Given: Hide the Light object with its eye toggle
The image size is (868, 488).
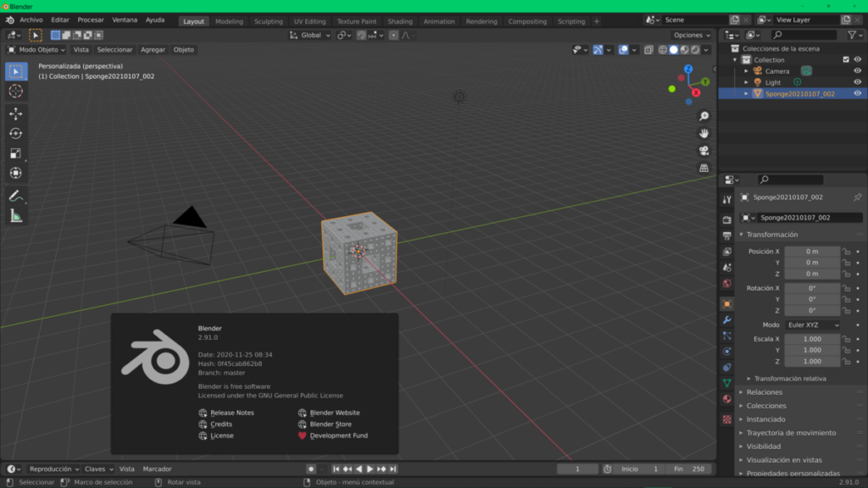Looking at the screenshot, I should pos(855,81).
